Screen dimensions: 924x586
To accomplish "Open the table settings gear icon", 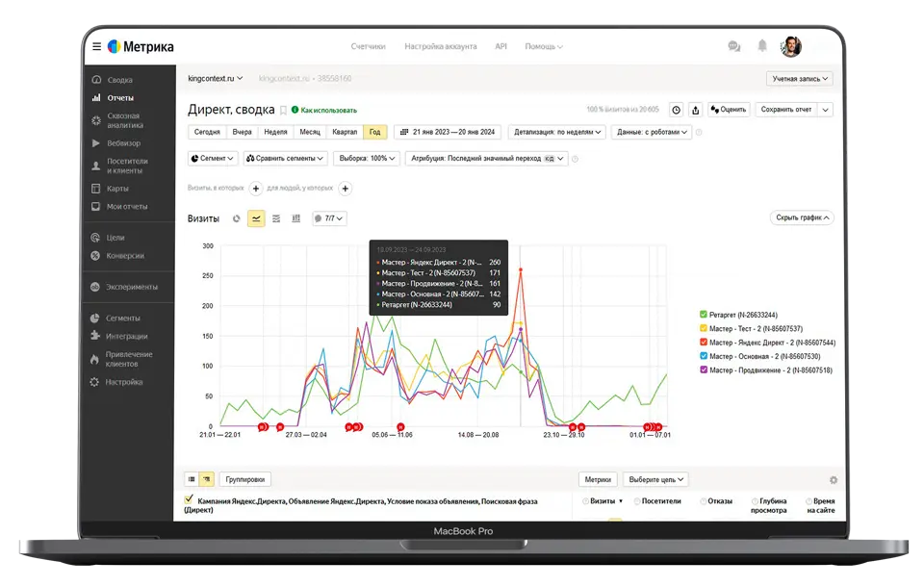I will (833, 480).
